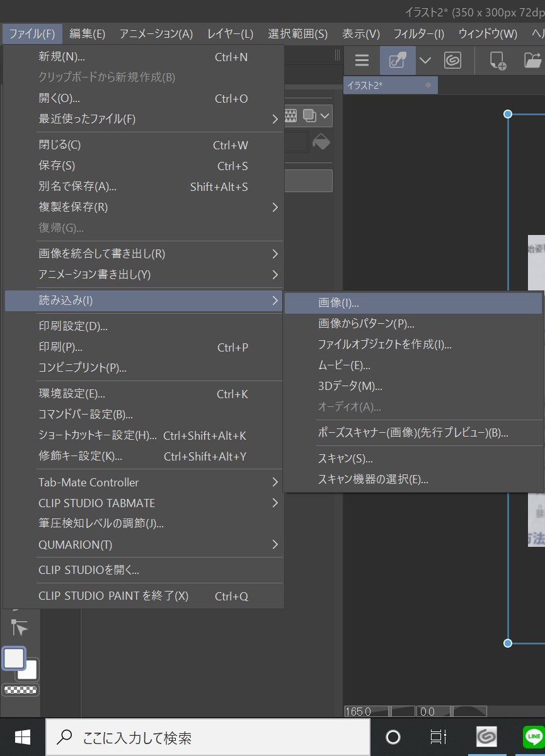Choose 画像からパターン(P)... in the import submenu
Screen dimensions: 545x756
(x=413, y=324)
